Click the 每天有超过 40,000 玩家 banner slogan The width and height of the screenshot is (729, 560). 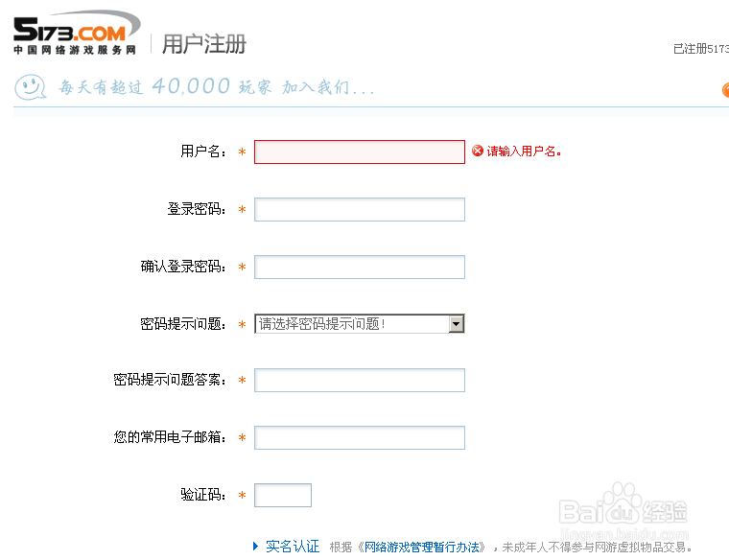pos(216,87)
